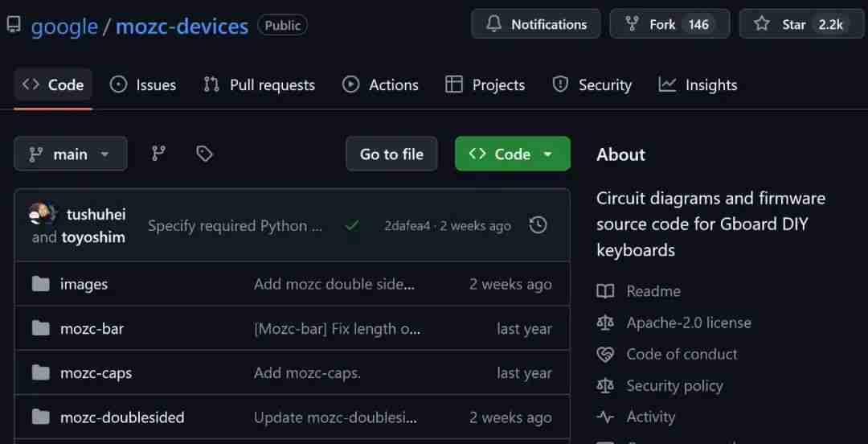Switch to the Issues tab
Viewport: 868px width, 444px height.
pyautogui.click(x=143, y=84)
